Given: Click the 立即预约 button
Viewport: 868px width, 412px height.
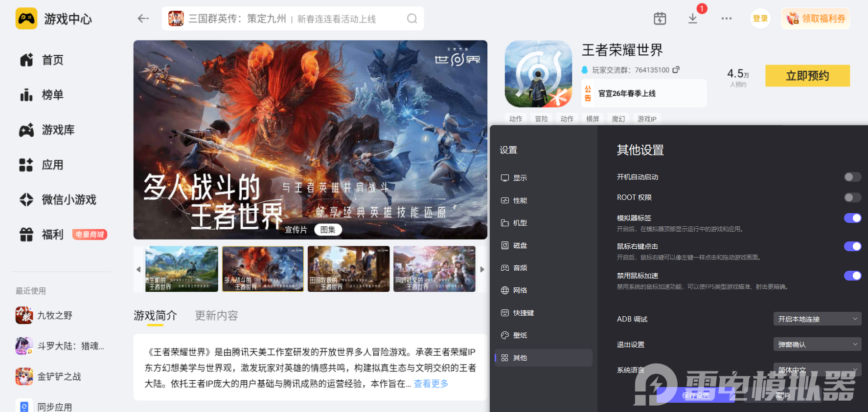Looking at the screenshot, I should pyautogui.click(x=807, y=76).
